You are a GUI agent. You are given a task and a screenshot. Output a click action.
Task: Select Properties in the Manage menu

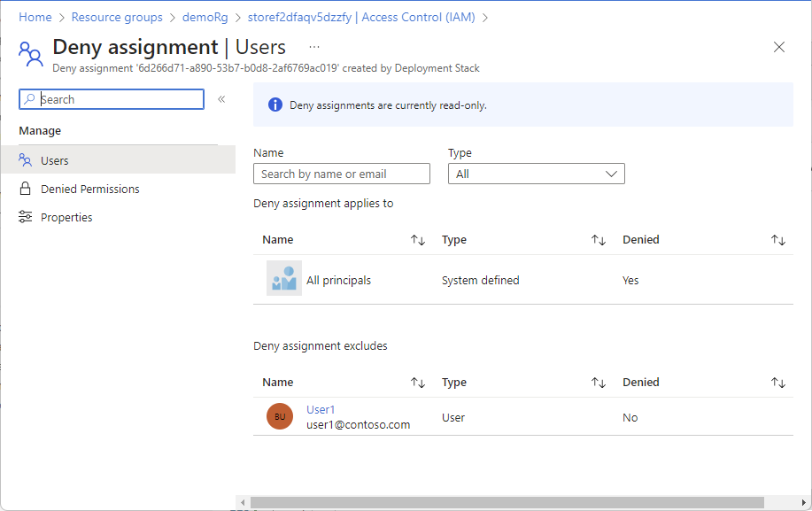pyautogui.click(x=66, y=217)
